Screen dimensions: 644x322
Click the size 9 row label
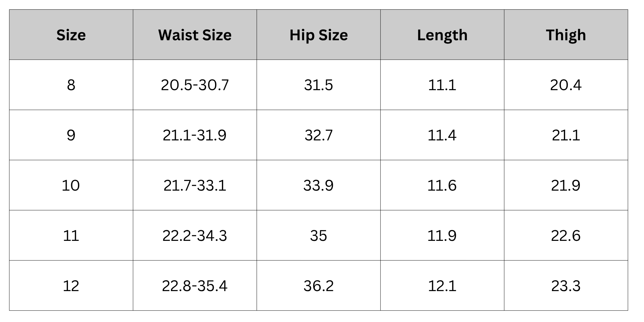[71, 135]
